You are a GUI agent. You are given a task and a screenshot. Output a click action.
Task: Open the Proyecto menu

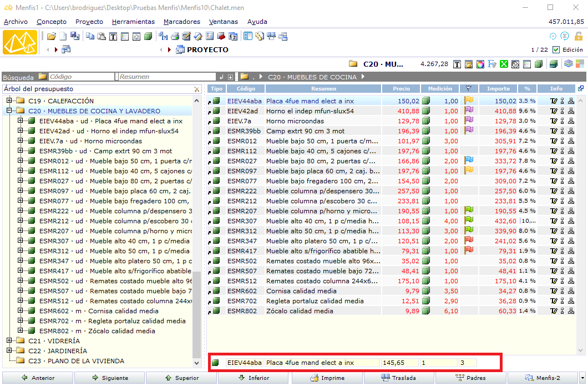(89, 22)
